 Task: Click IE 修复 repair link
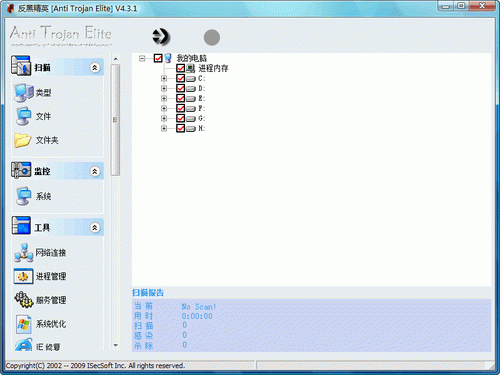pyautogui.click(x=48, y=347)
